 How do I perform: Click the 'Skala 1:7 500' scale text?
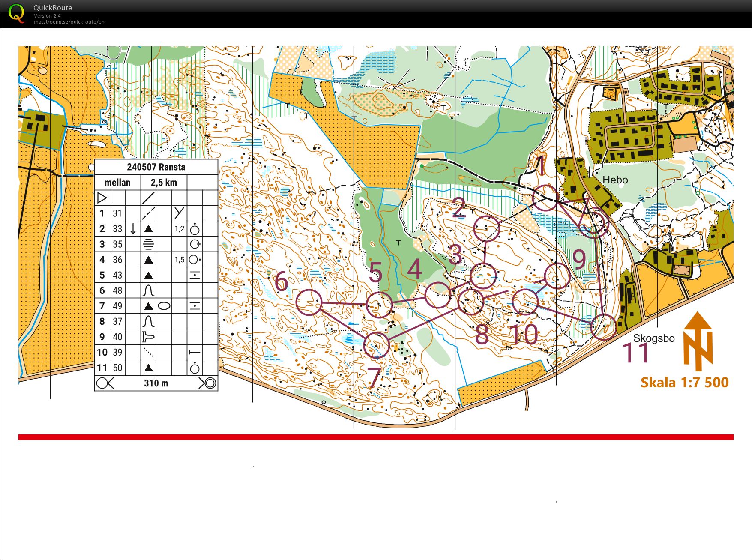point(685,382)
